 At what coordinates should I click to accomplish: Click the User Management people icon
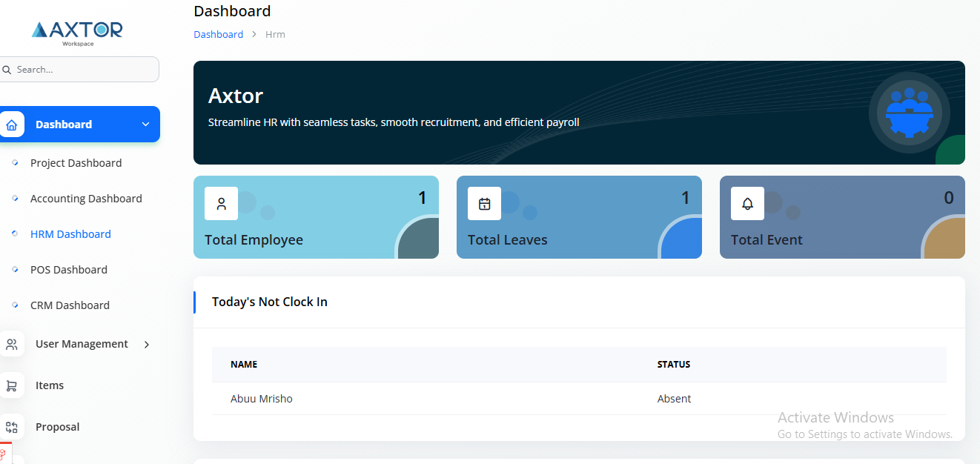12,344
